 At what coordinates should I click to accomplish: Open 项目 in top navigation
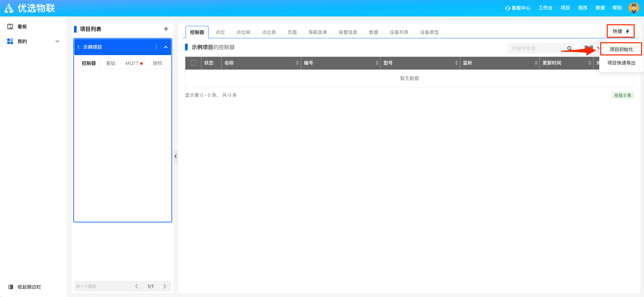coord(565,8)
